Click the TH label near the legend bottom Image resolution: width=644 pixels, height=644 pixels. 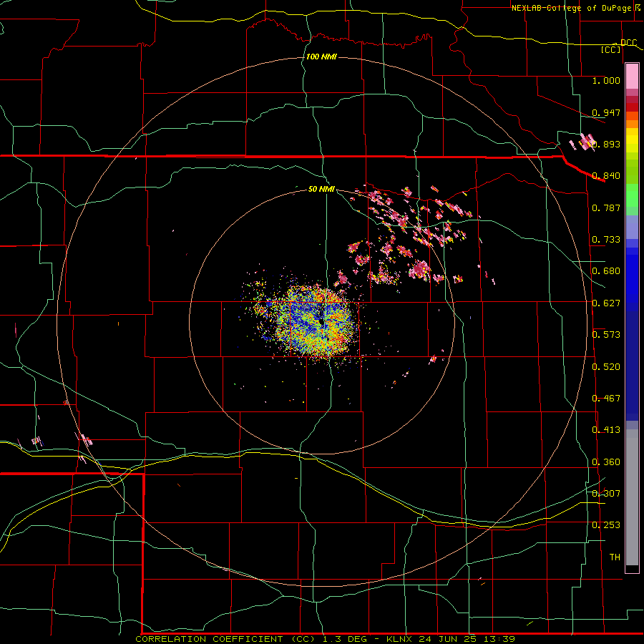pyautogui.click(x=615, y=557)
